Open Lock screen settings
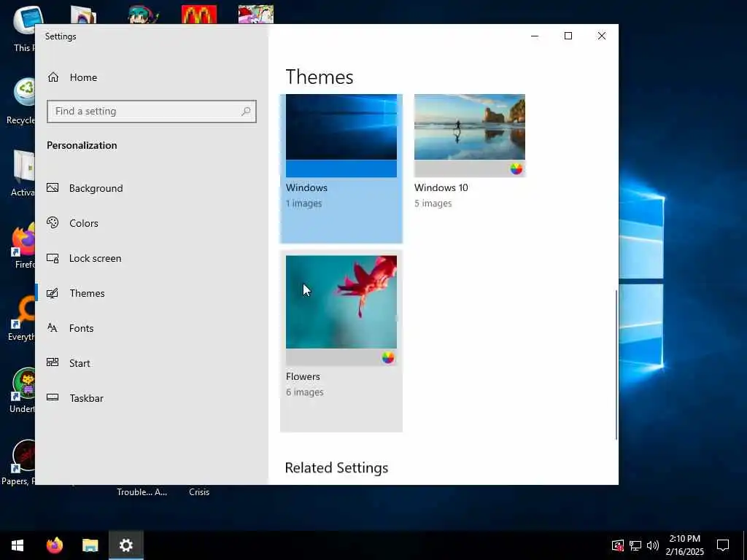 [96, 258]
